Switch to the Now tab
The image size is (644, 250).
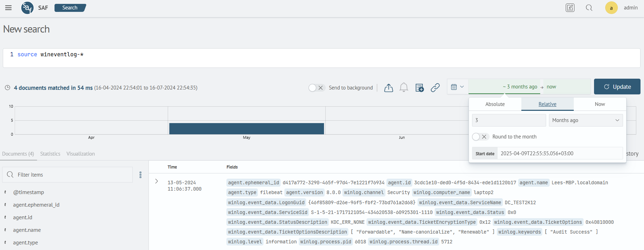(x=600, y=104)
